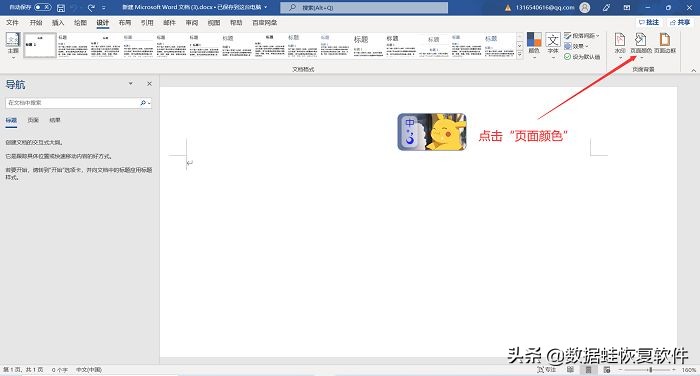Switch to the 帮助 Help tab
Viewport: 700px width, 376px height.
point(236,22)
